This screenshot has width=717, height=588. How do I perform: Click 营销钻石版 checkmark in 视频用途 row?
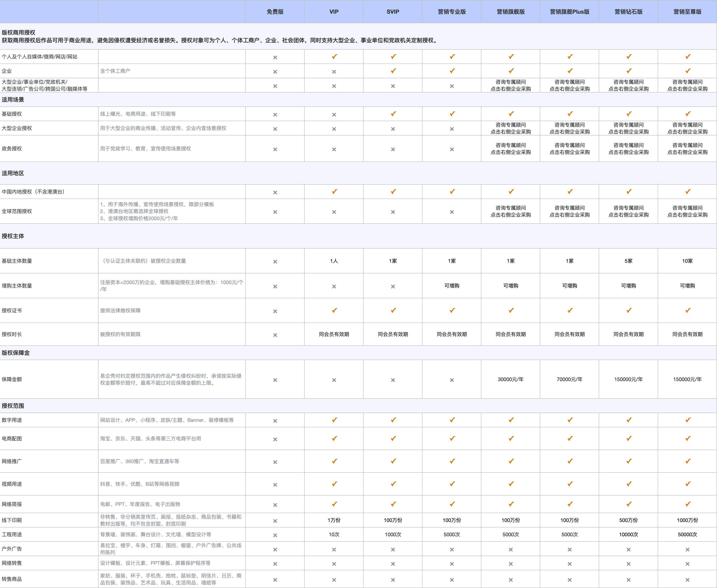pos(629,484)
